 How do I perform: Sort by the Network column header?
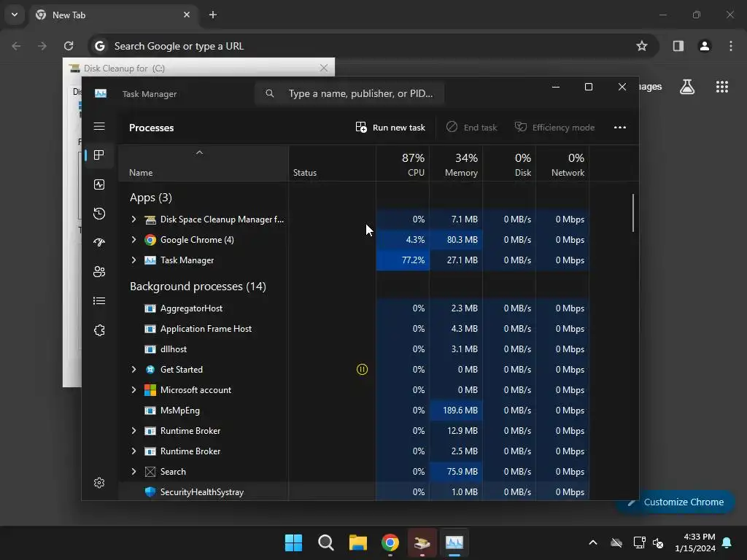point(562,163)
